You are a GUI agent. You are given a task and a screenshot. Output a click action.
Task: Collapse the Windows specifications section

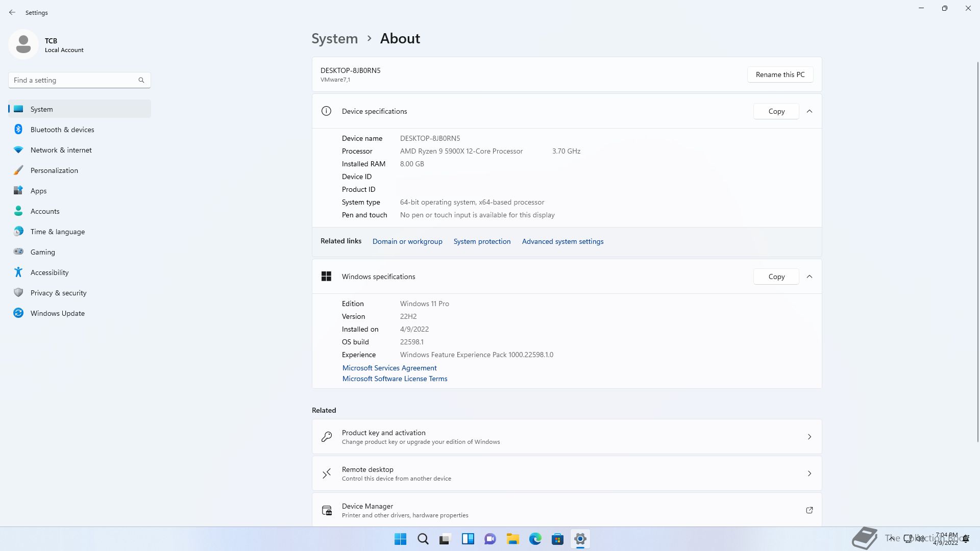[810, 277]
